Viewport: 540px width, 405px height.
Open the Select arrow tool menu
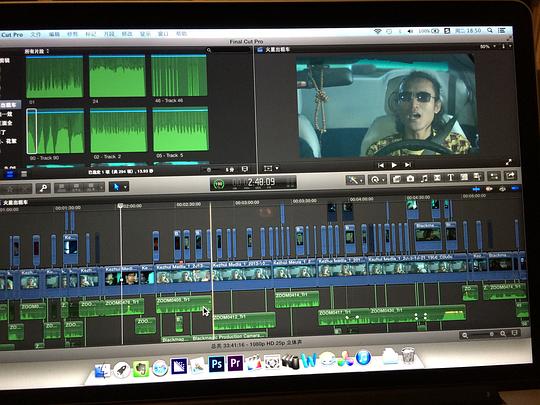119,187
